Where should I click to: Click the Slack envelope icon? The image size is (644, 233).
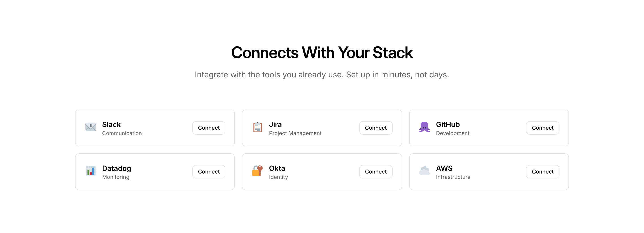pyautogui.click(x=91, y=127)
